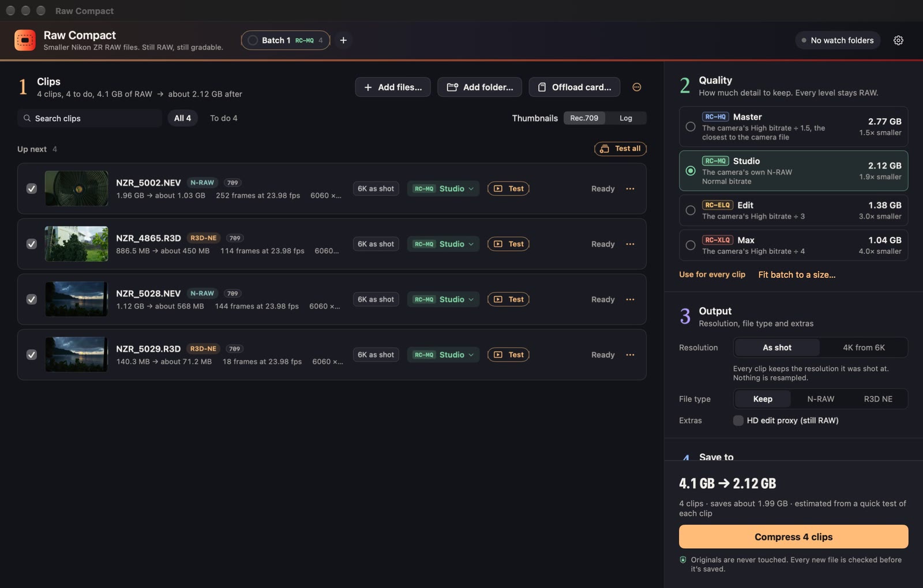Click the No watch folders button
This screenshot has width=923, height=588.
point(838,40)
